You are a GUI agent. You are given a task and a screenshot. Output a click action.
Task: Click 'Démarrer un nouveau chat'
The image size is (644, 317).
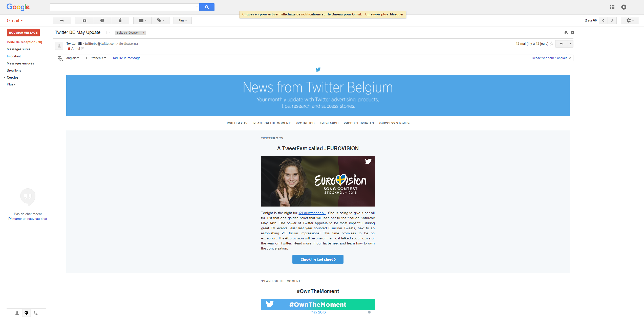(x=28, y=219)
